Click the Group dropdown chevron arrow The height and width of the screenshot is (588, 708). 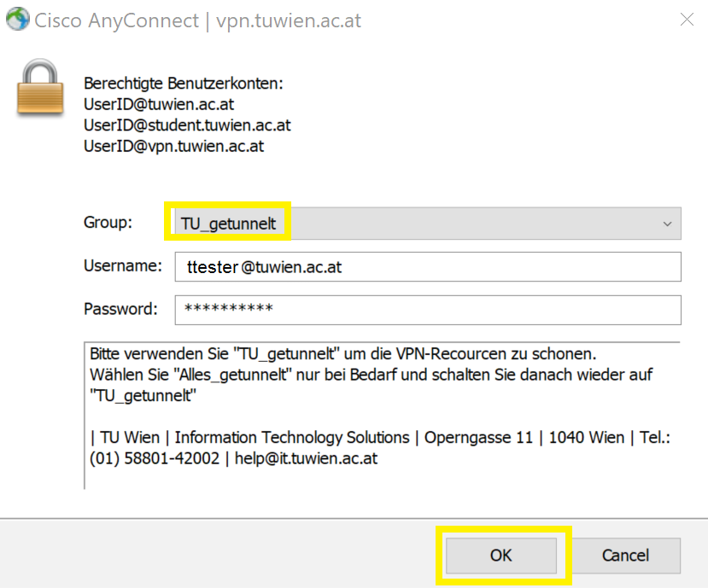pyautogui.click(x=667, y=224)
